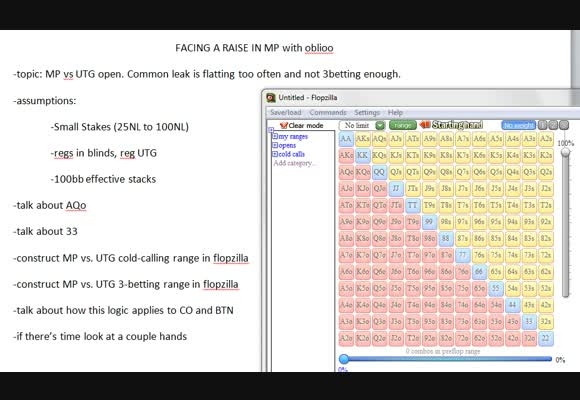580x400 pixels.
Task: Open the No limit game type dropdown
Action: pos(381,125)
